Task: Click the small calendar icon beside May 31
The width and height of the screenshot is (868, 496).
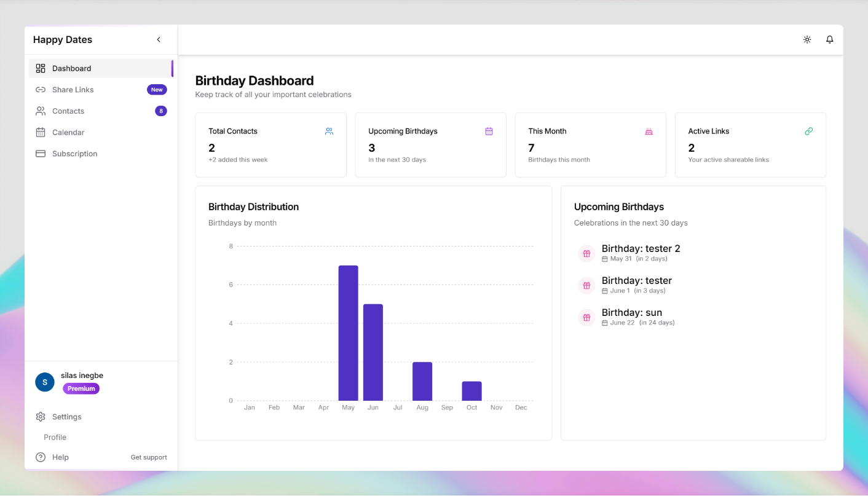Action: [x=605, y=259]
